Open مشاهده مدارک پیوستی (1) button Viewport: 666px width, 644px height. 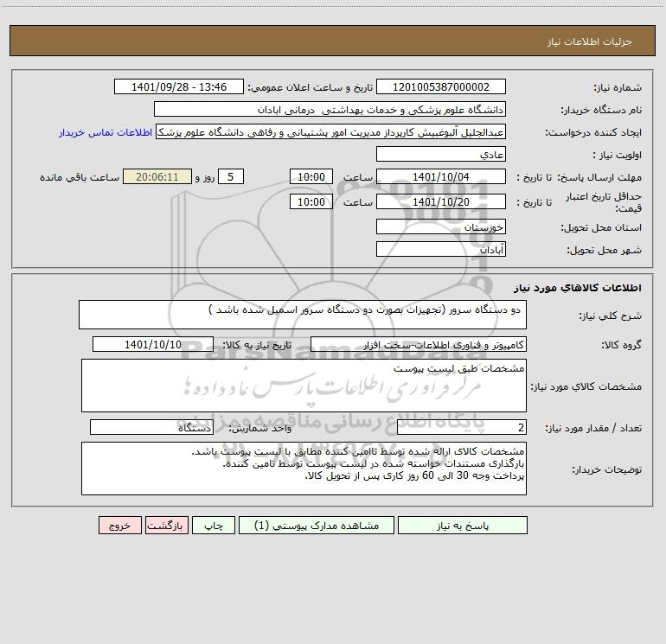tap(317, 526)
